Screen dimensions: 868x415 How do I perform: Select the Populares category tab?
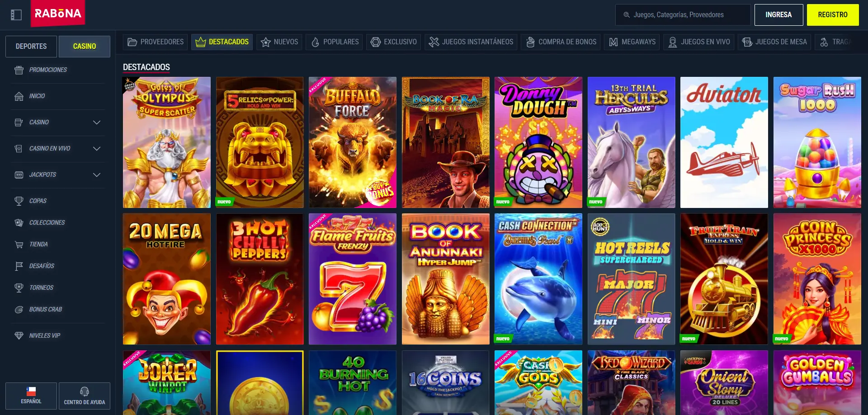[334, 42]
